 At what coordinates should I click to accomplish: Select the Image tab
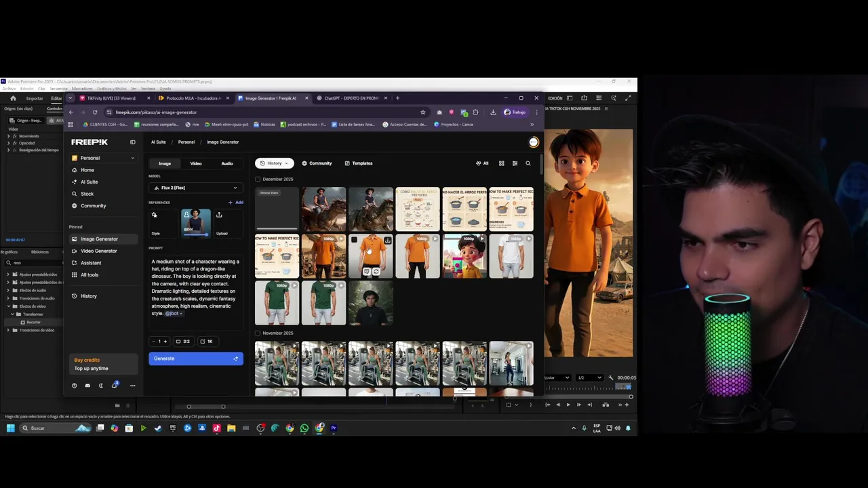[165, 163]
